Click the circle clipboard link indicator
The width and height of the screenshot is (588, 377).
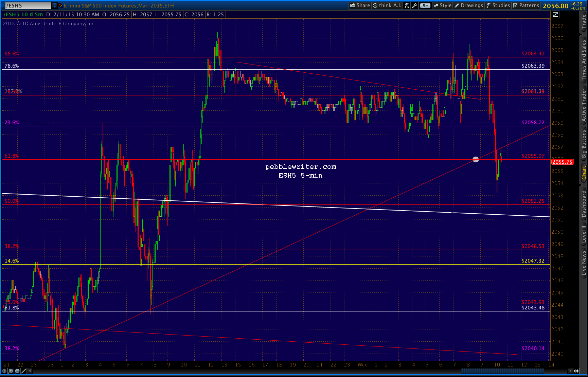(x=3, y=5)
